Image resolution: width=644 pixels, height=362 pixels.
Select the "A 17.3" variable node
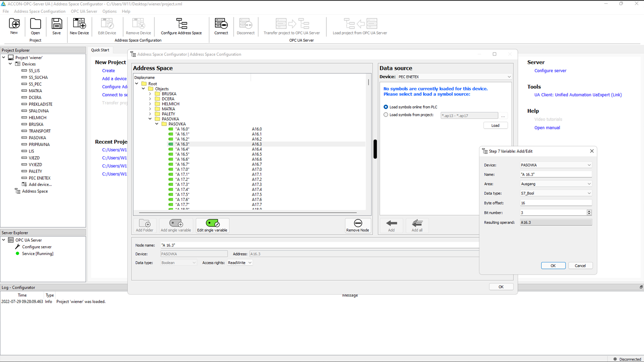(x=182, y=185)
